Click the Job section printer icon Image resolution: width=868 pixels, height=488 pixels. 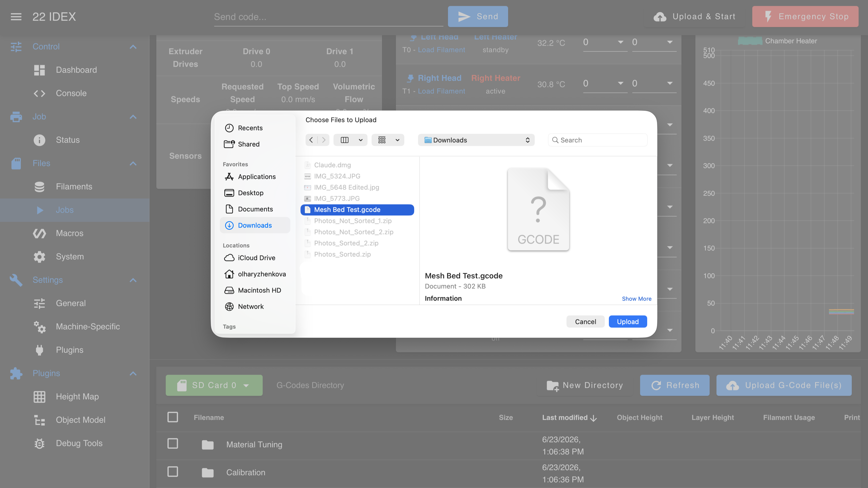[x=16, y=116]
